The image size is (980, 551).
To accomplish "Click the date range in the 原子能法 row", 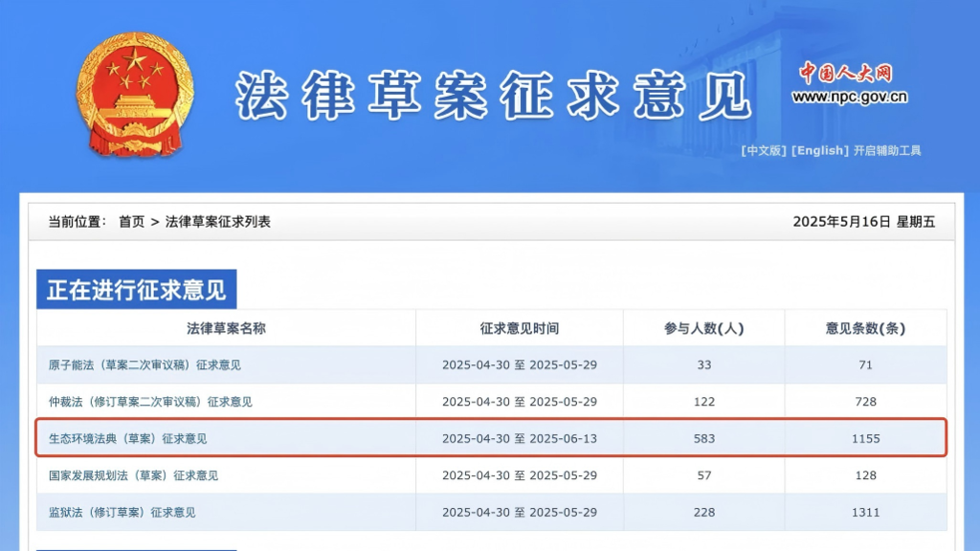I will click(x=520, y=364).
